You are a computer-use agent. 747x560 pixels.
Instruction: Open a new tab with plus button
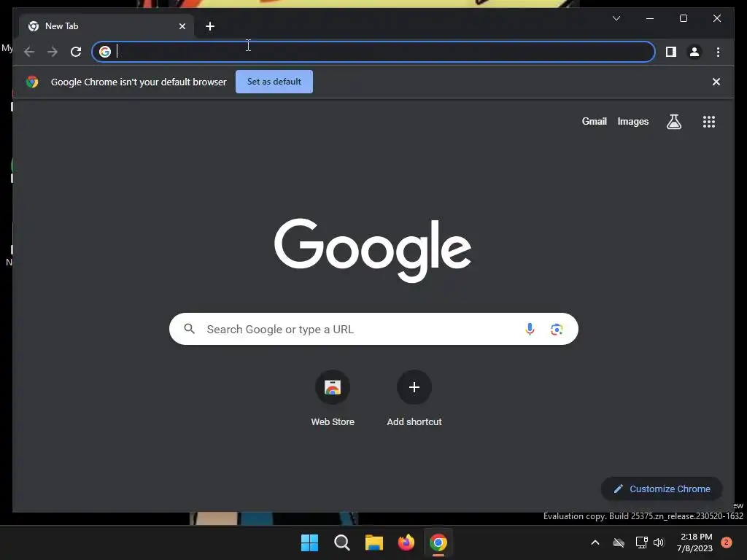pyautogui.click(x=210, y=26)
